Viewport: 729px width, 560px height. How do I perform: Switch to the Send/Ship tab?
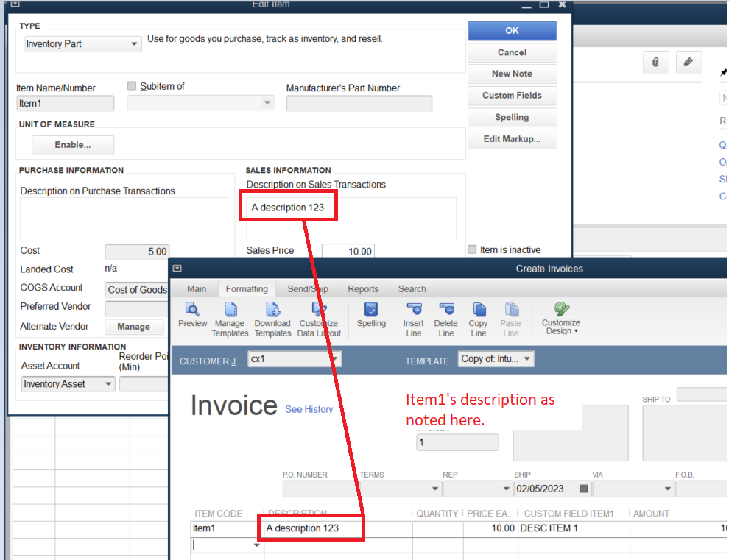(307, 288)
